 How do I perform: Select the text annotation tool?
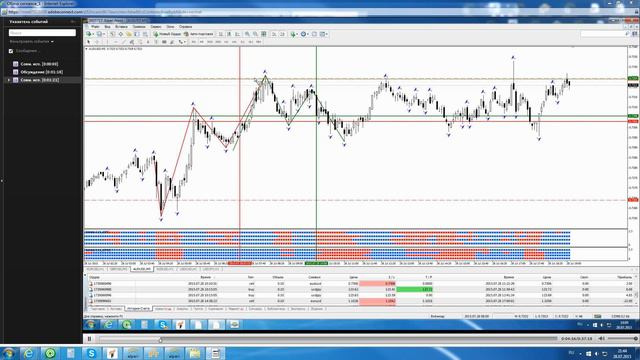[148, 42]
